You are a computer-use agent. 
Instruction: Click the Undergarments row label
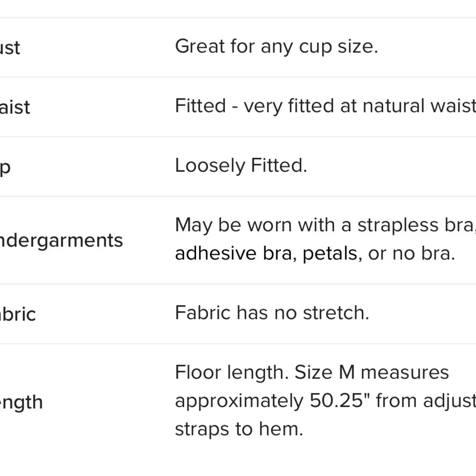click(x=61, y=240)
